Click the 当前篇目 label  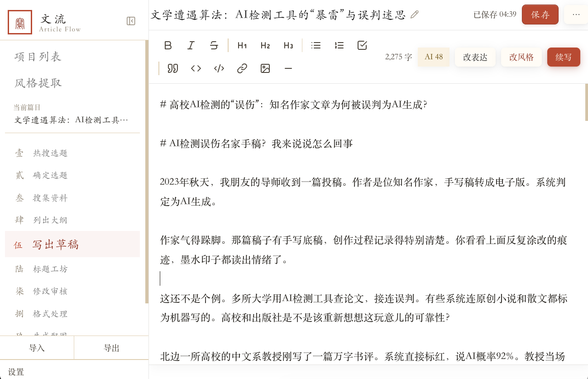pyautogui.click(x=27, y=107)
